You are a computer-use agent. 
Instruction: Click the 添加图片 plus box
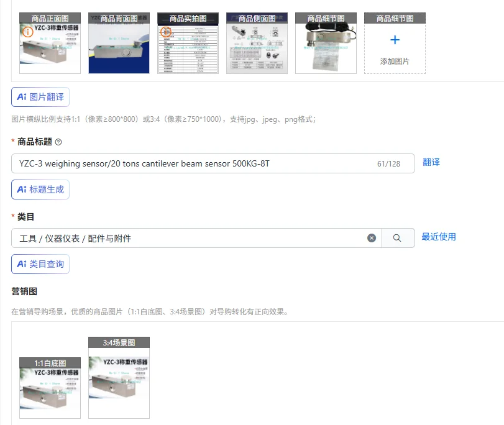click(395, 43)
